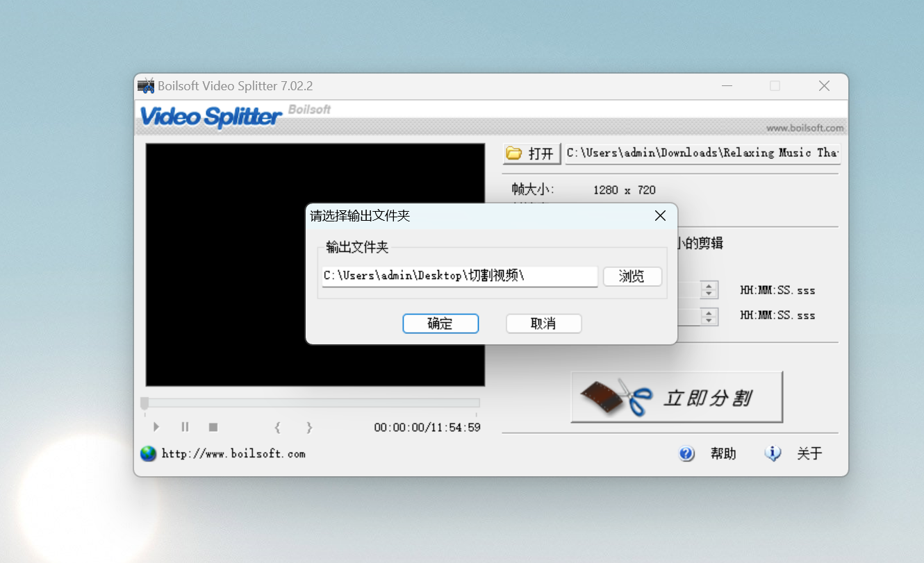Click the www.boilsoft.com text in the banner
This screenshot has height=563, width=924.
point(805,128)
